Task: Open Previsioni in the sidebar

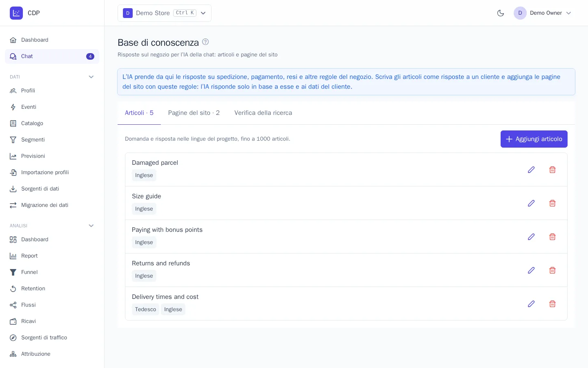Action: click(x=52, y=156)
